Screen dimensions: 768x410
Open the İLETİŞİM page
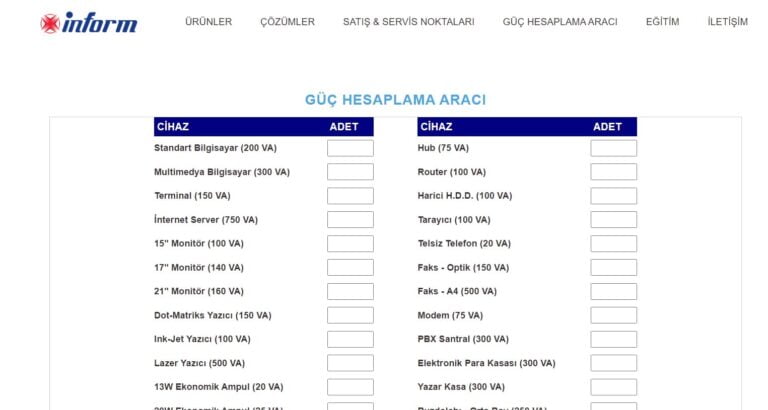[x=727, y=22]
